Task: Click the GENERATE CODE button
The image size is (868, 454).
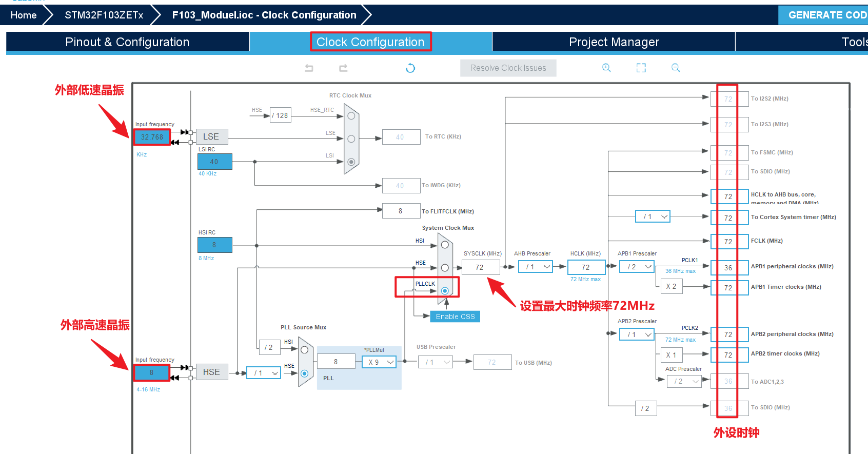Action: pos(823,15)
